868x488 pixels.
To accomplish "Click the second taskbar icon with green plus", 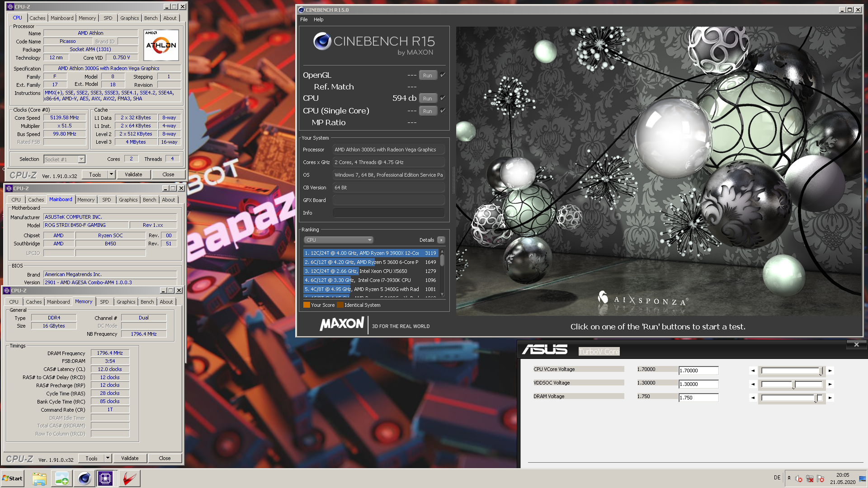I will tap(62, 479).
